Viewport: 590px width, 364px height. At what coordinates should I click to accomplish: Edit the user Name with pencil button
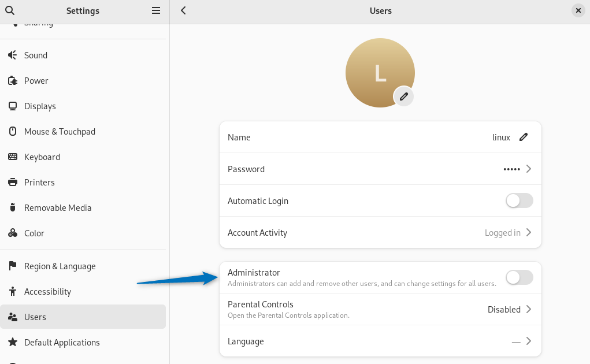[524, 137]
